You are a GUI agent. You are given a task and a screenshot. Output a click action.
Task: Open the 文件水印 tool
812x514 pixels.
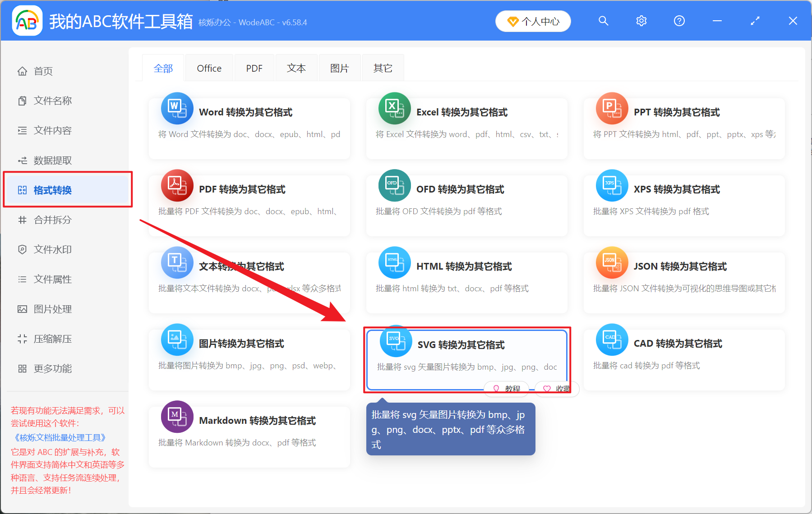[x=52, y=249]
